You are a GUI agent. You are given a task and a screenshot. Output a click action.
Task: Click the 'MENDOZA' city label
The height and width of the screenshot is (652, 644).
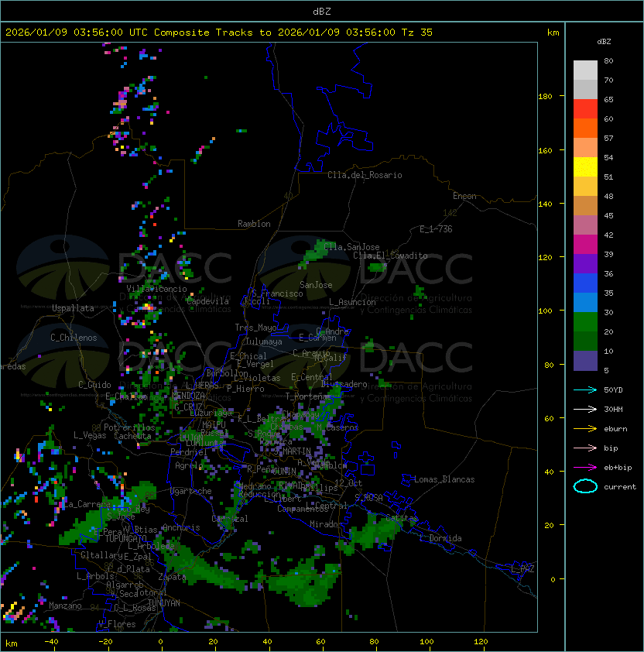pyautogui.click(x=188, y=395)
